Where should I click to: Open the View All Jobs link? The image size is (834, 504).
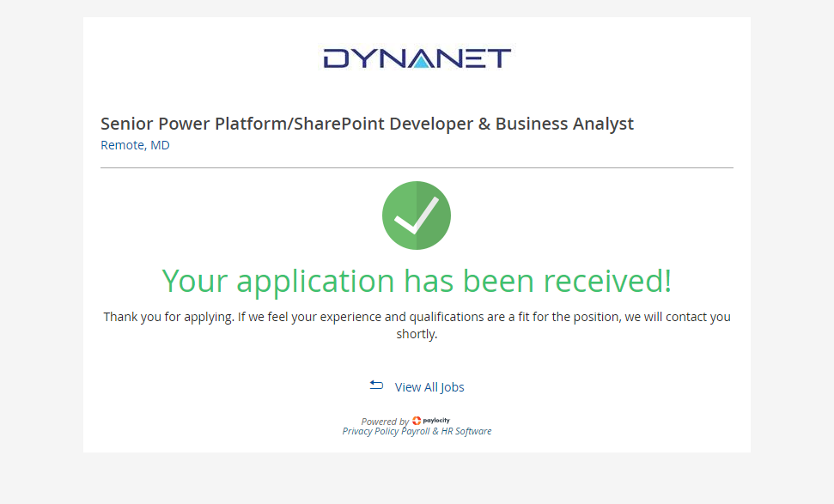click(x=429, y=387)
